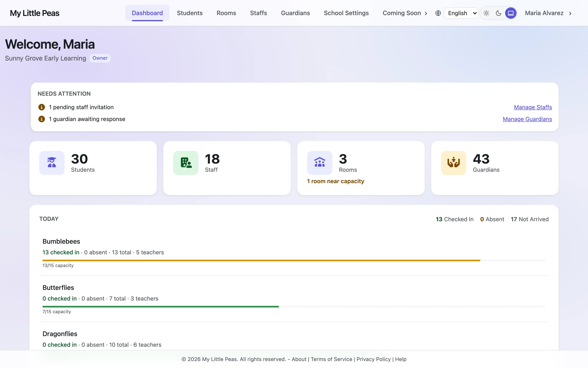
Task: Click the Rooms house icon
Action: coord(320,163)
